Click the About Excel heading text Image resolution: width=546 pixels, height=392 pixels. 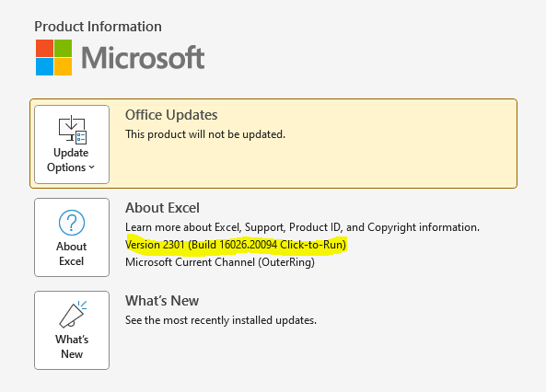[x=162, y=208]
